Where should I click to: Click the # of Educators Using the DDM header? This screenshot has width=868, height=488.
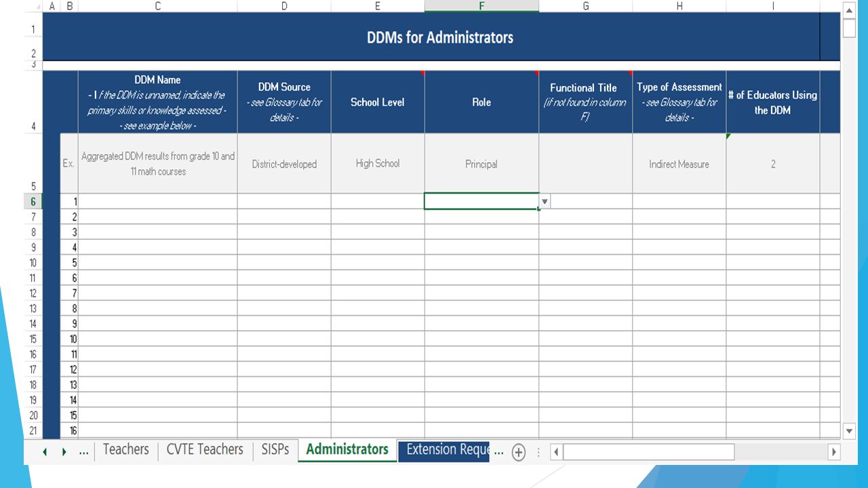coord(773,102)
